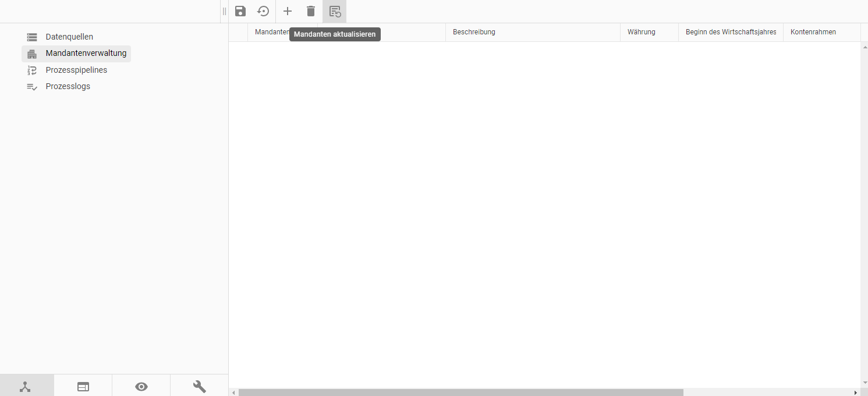Switch to the eye view tab
This screenshot has height=396, width=868.
click(141, 387)
